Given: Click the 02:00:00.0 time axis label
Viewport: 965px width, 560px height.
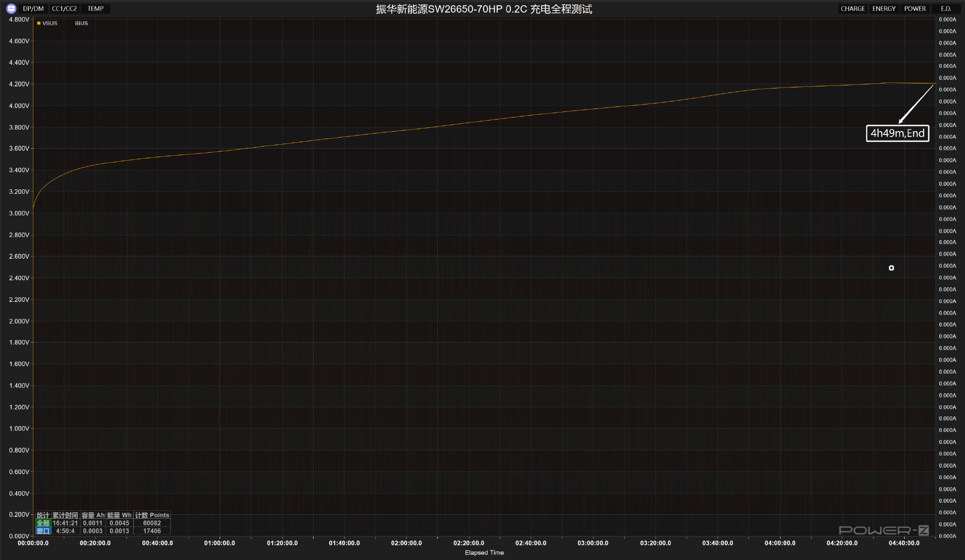Looking at the screenshot, I should coord(406,543).
